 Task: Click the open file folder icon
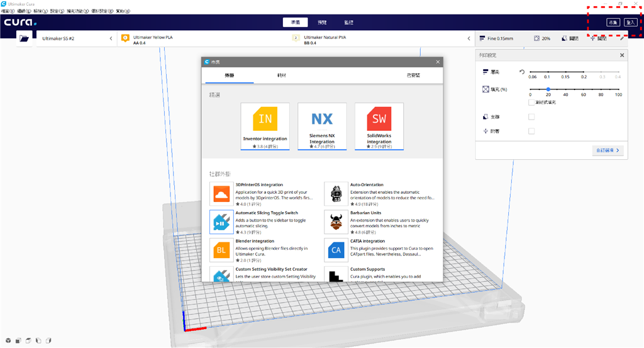pyautogui.click(x=25, y=38)
